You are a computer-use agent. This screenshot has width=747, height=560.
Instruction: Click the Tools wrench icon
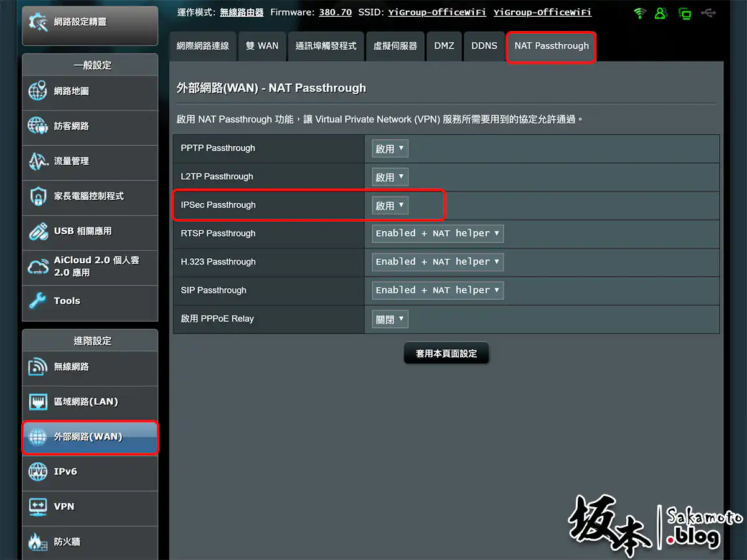tap(38, 301)
